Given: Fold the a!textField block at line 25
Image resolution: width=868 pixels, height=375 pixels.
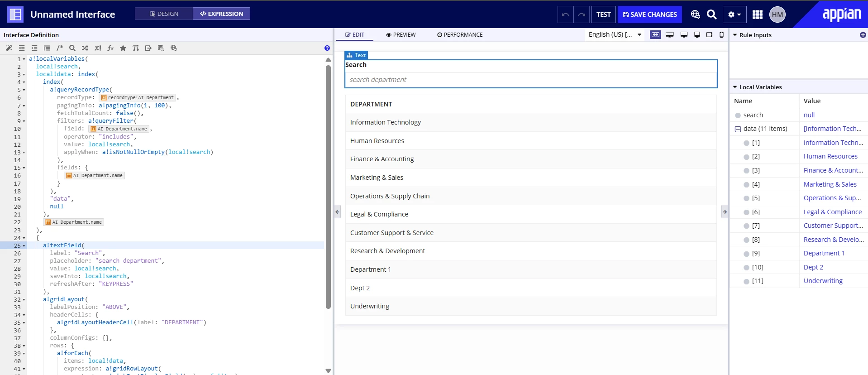Looking at the screenshot, I should pyautogui.click(x=24, y=245).
